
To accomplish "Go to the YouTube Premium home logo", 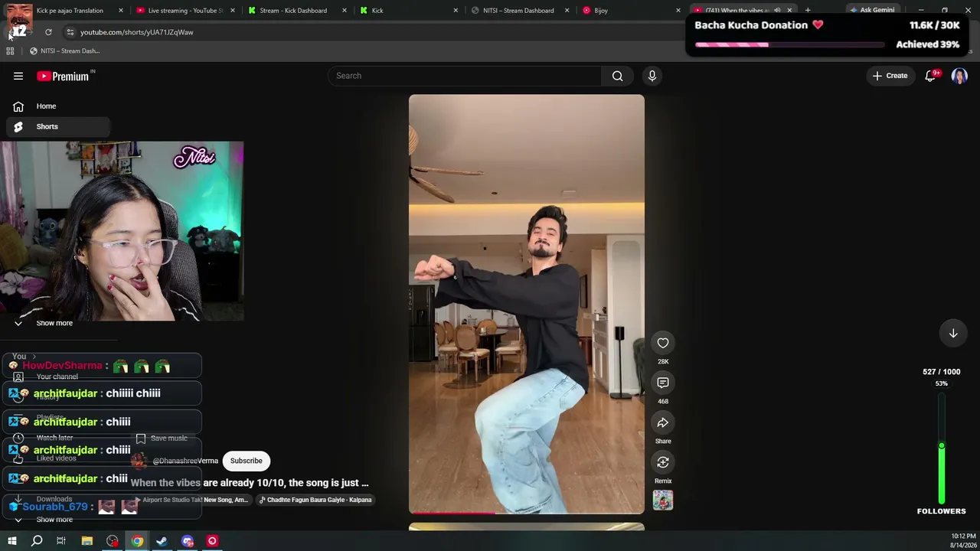I will pyautogui.click(x=63, y=76).
